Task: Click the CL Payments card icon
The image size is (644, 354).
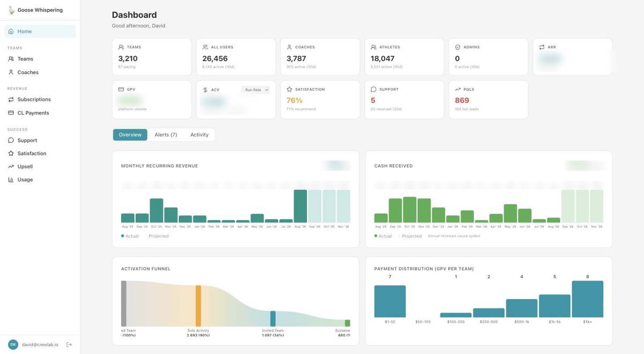Action: 11,113
